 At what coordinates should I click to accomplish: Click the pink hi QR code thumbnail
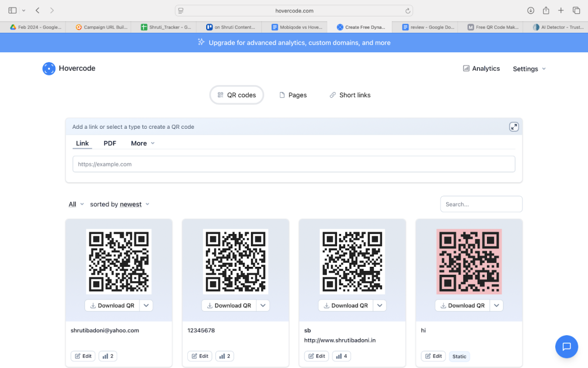469,262
